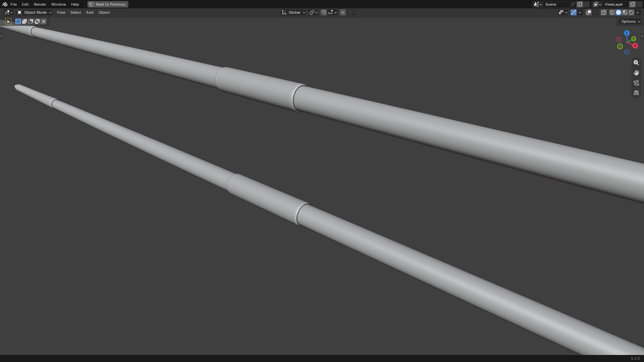
Task: Click blue Z axis gizmo handle
Action: click(627, 33)
